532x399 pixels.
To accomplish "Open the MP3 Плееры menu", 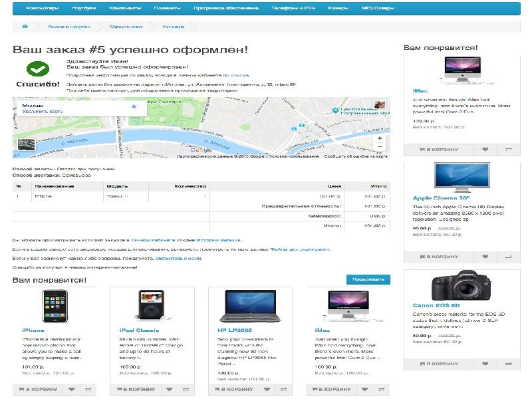I will pyautogui.click(x=378, y=8).
